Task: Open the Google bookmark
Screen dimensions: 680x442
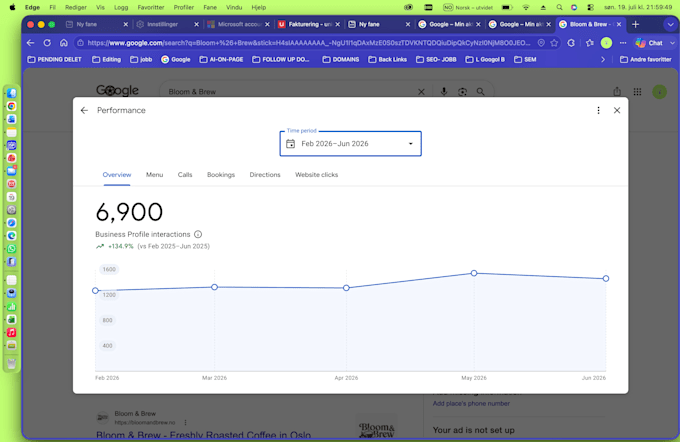Action: 176,59
